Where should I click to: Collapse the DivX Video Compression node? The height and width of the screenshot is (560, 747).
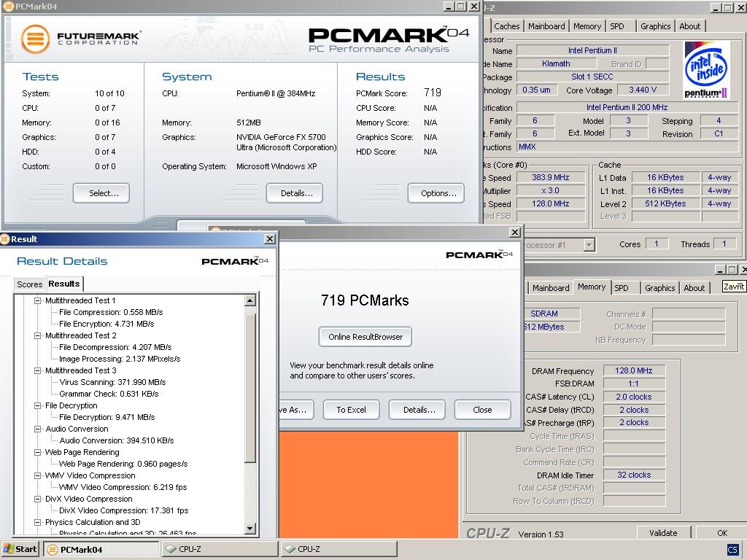click(x=38, y=499)
